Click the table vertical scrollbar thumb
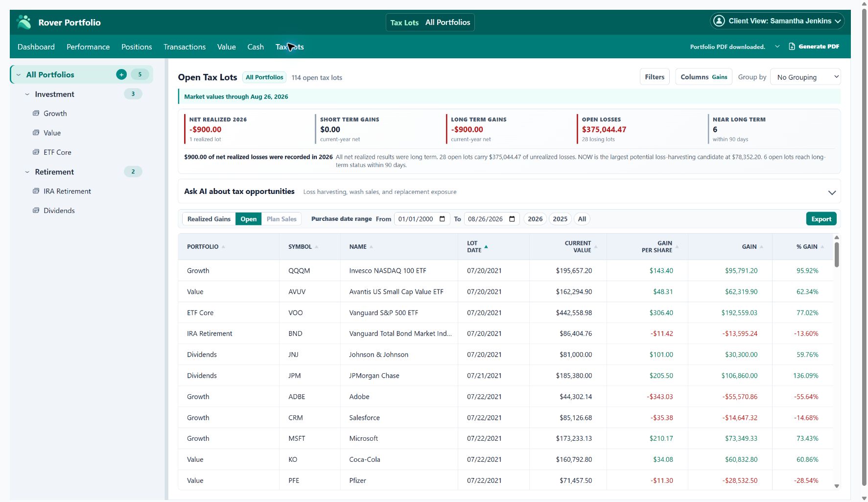Screen dimensions: 868x502 [x=837, y=255]
